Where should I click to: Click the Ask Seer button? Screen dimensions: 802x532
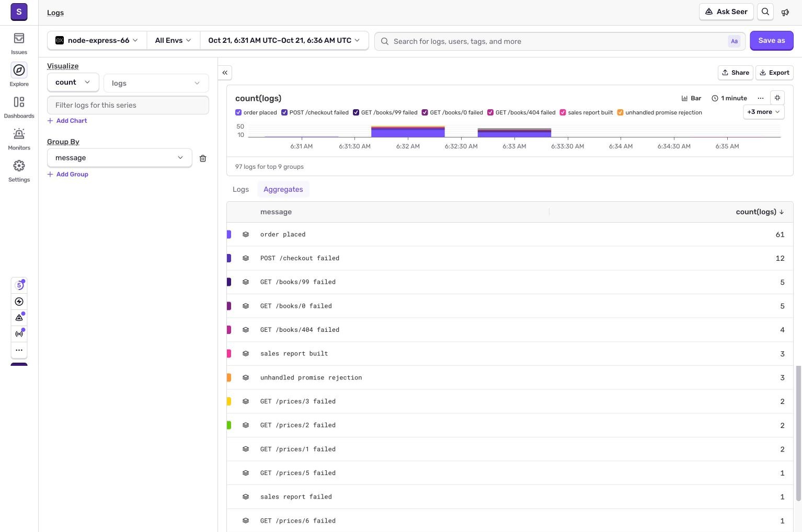coord(726,11)
